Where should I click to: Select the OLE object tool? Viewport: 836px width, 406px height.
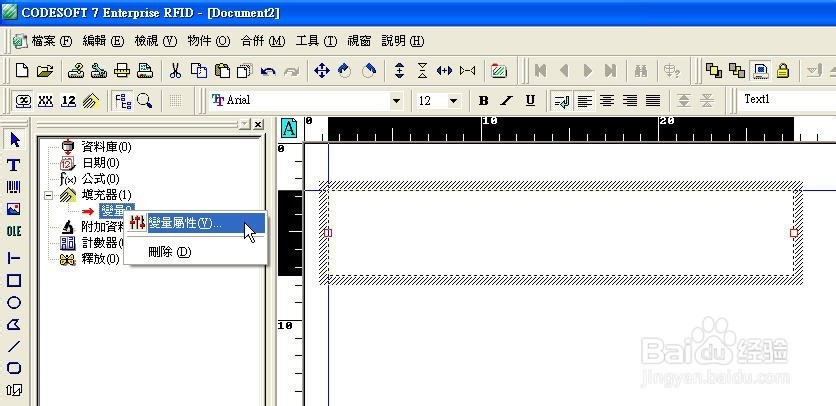(14, 231)
